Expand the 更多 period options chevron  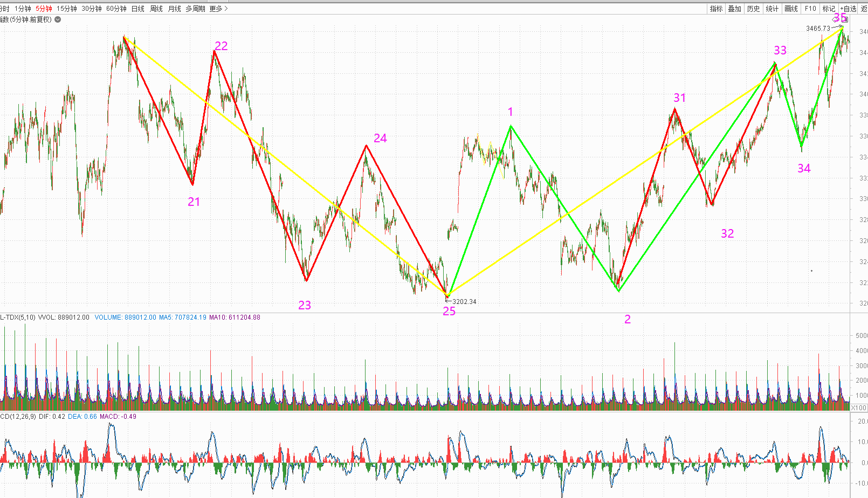pos(226,9)
